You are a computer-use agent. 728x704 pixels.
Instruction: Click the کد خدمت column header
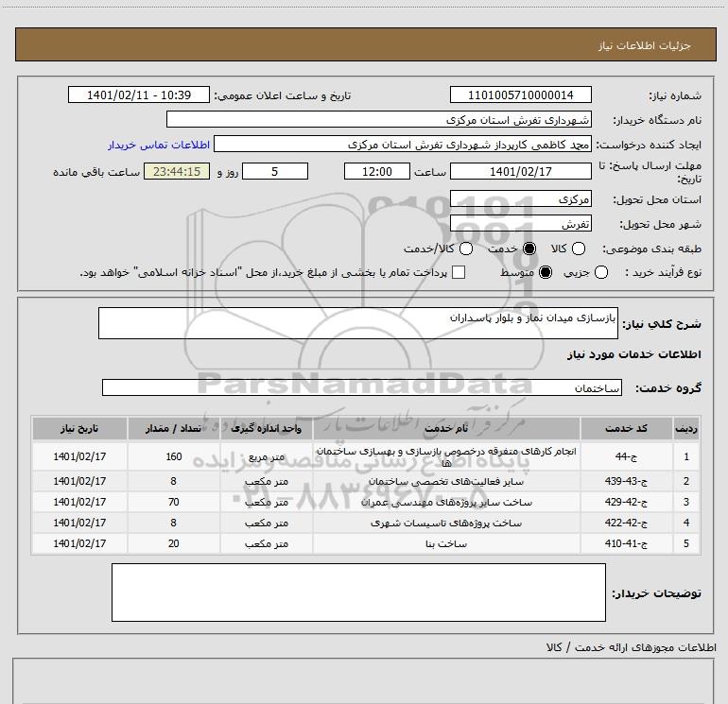tap(626, 428)
